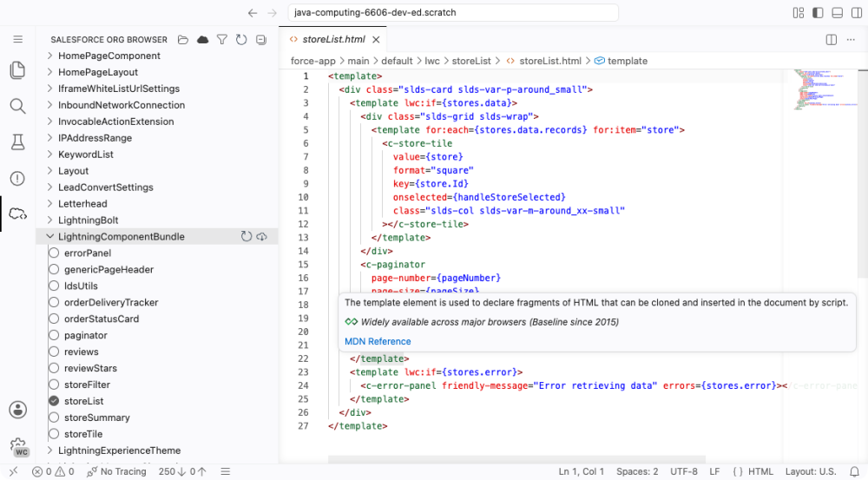The height and width of the screenshot is (480, 868).
Task: Expand the HomePageComponent node
Action: 49,56
